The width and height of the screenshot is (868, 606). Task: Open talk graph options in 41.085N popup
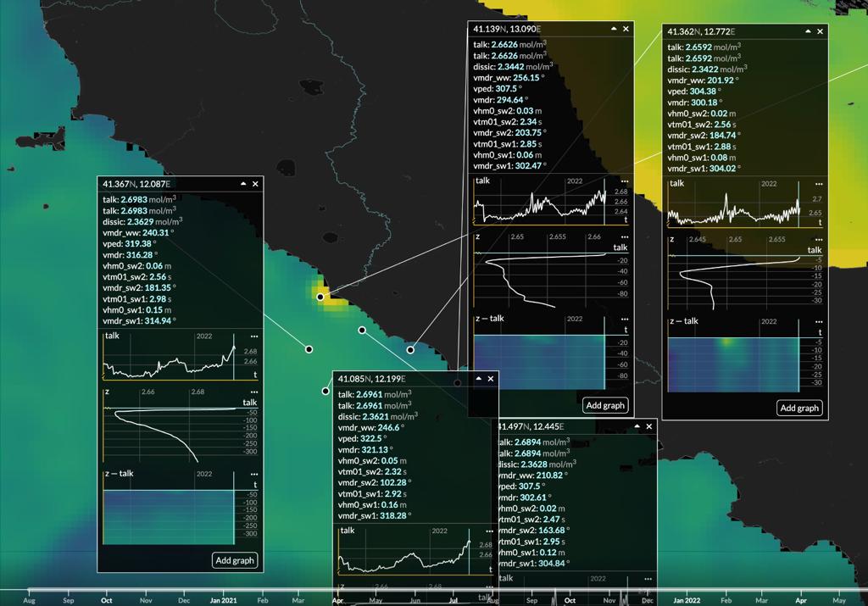[x=489, y=531]
